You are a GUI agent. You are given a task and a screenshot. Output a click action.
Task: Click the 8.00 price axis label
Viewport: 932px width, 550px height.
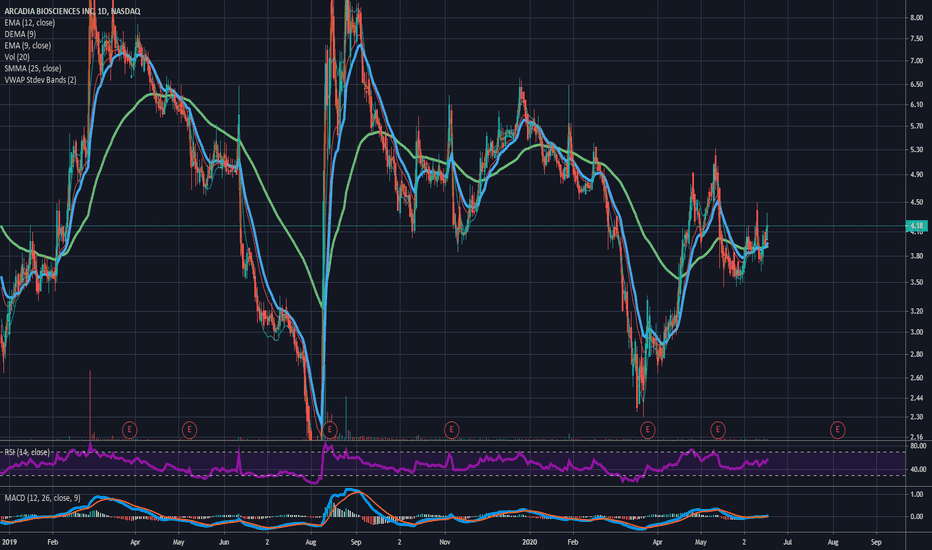[x=916, y=18]
